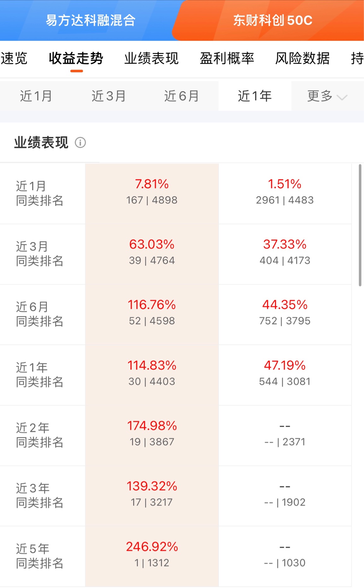Switch to the 近6月 period tab
This screenshot has height=588, width=364.
(182, 96)
